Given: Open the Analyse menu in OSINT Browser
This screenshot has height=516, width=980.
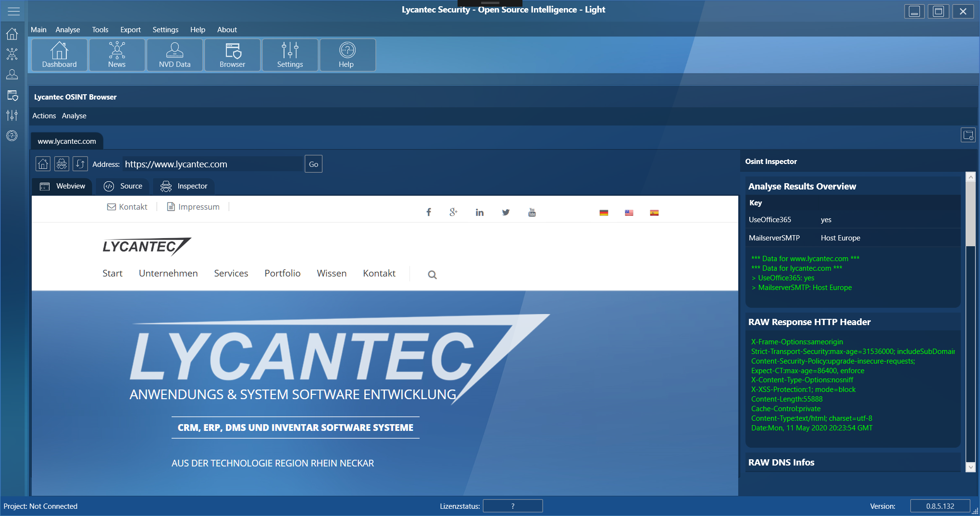Looking at the screenshot, I should (x=74, y=116).
